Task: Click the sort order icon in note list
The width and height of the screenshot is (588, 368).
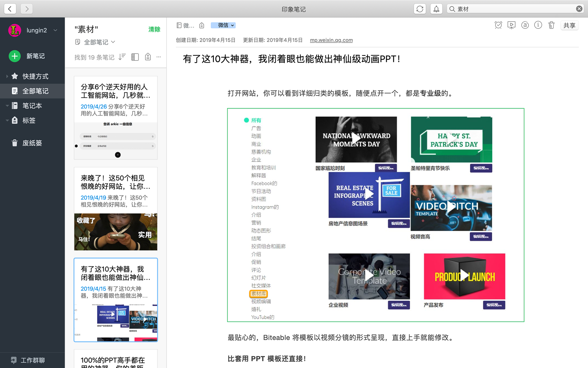Action: coord(122,57)
